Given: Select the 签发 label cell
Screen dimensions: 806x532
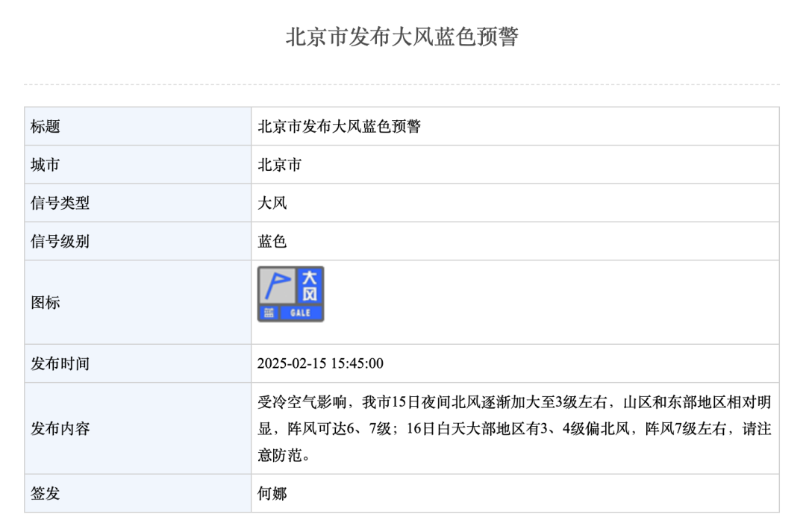Looking at the screenshot, I should 46,493.
